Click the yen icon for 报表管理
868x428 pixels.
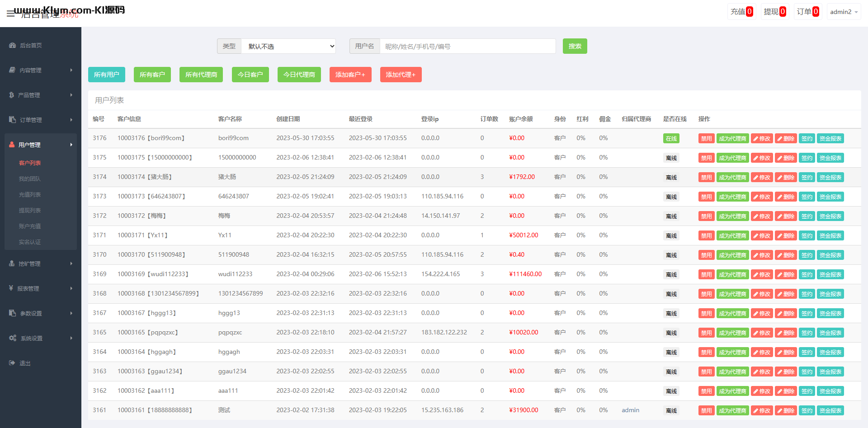click(x=11, y=288)
